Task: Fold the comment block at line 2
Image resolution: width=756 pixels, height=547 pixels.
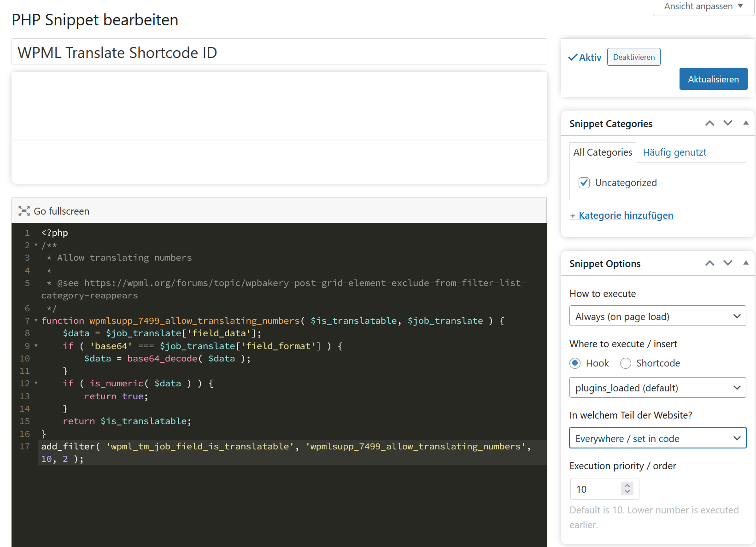Action: (36, 245)
